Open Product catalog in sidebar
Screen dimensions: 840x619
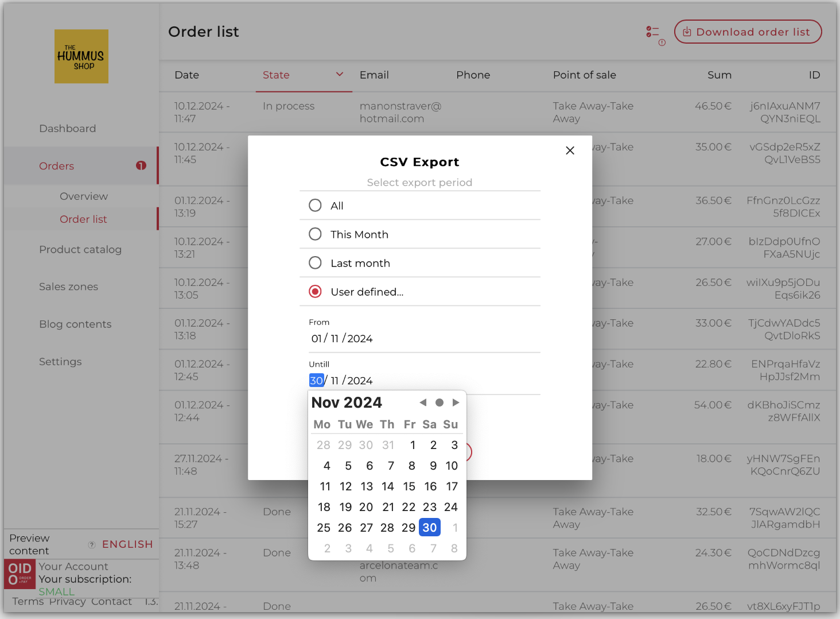coord(80,250)
